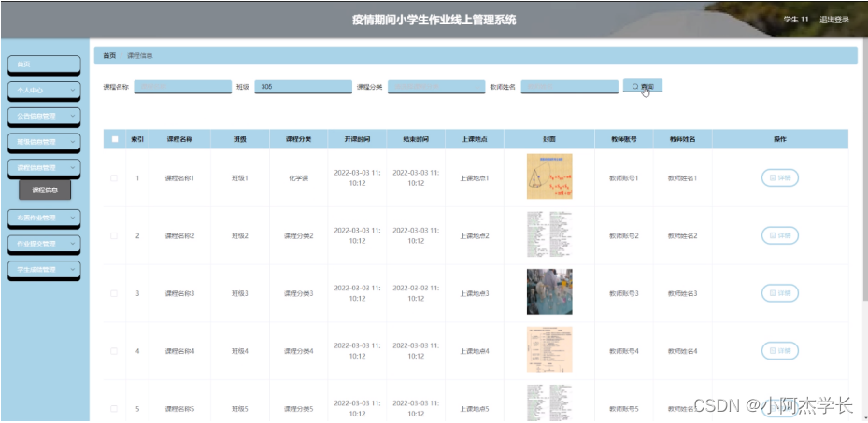
Task: Click the 教师账号 column header
Action: click(624, 139)
